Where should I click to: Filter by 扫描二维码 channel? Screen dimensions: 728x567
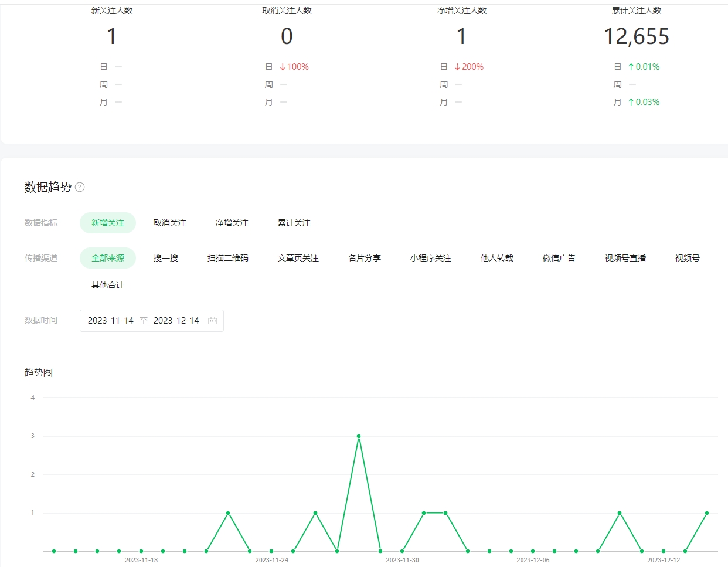pos(228,258)
